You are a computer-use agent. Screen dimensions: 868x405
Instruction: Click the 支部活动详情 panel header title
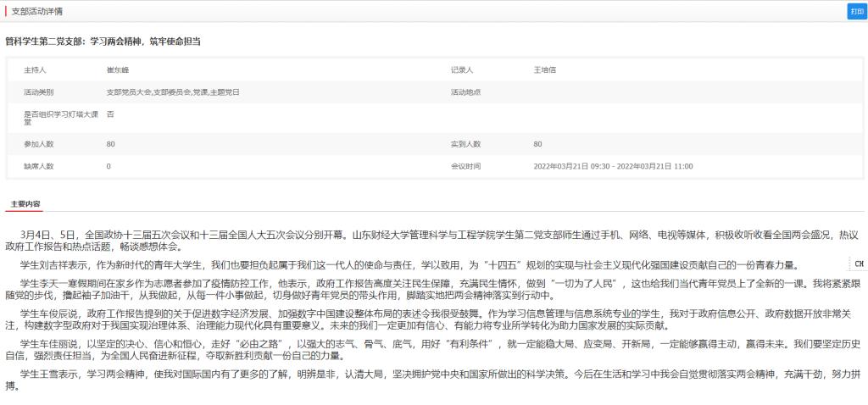[x=36, y=11]
